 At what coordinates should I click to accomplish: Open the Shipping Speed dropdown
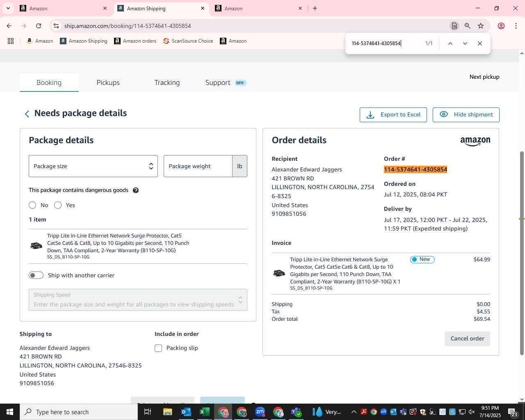coord(138,300)
